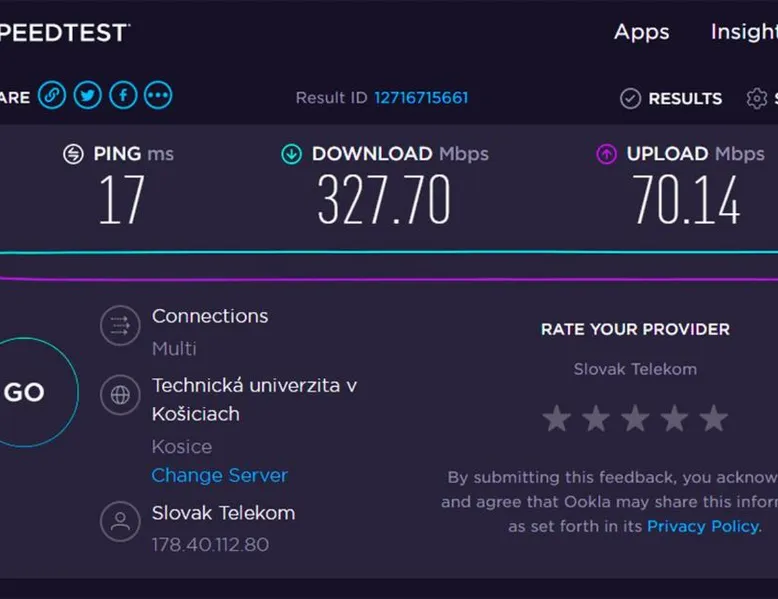Click the server globe icon
This screenshot has height=599, width=778.
click(x=120, y=395)
